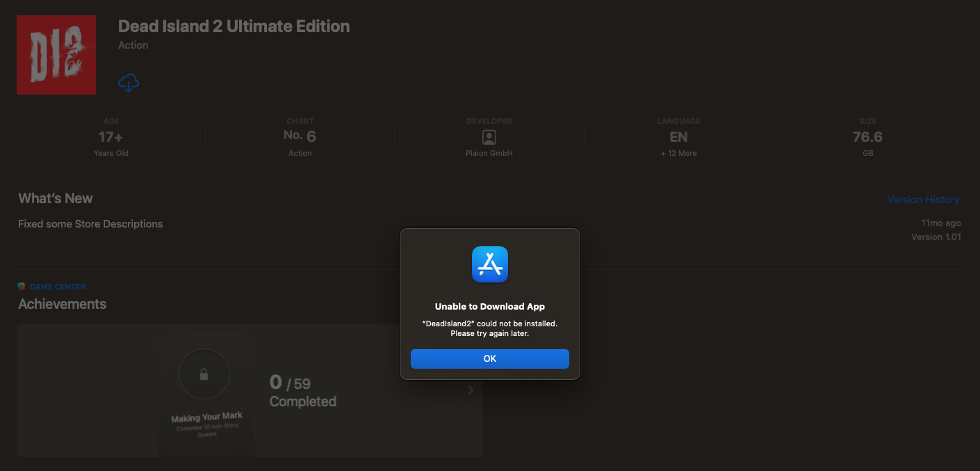Expand achievements via the chevron arrow
The height and width of the screenshot is (471, 980).
pyautogui.click(x=471, y=390)
